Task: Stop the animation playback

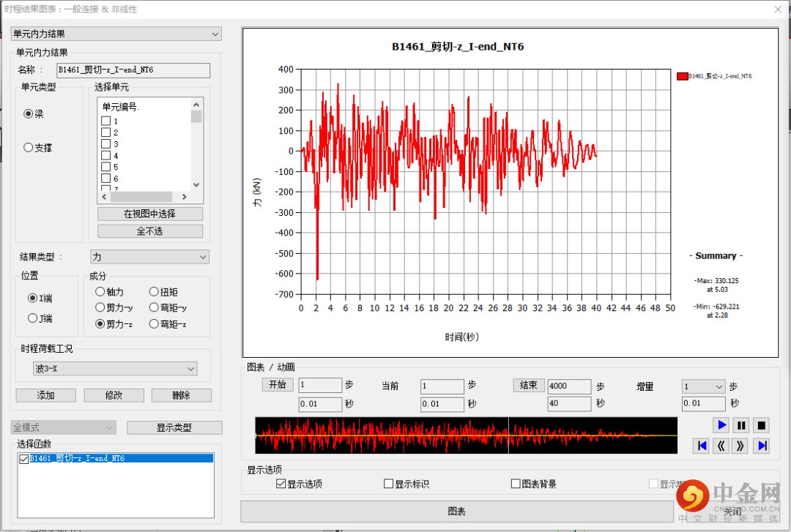Action: click(x=762, y=425)
